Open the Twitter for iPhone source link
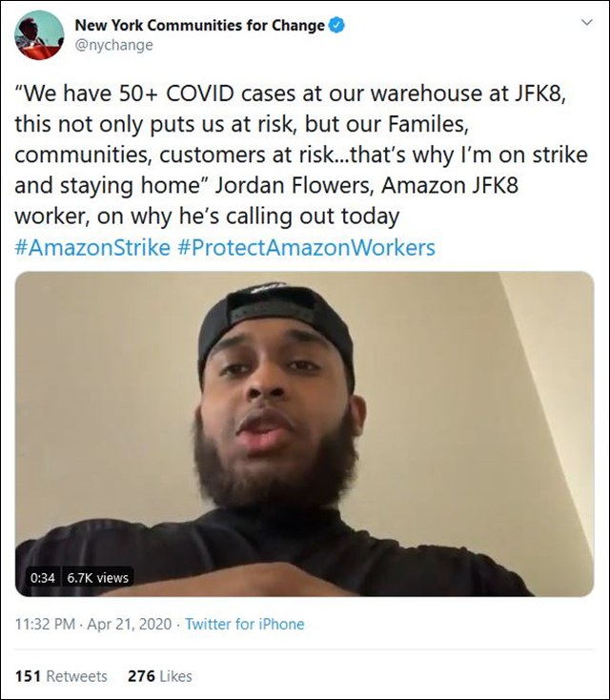The height and width of the screenshot is (700, 610). 245,624
